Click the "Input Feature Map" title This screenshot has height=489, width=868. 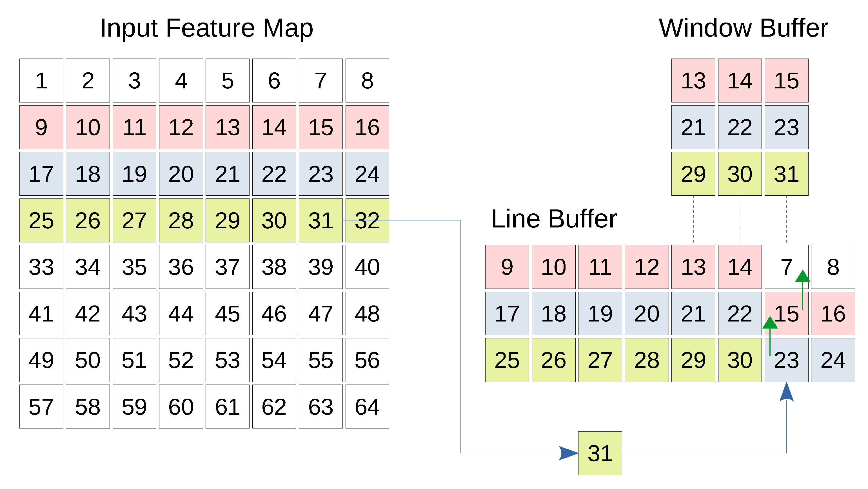pos(206,28)
